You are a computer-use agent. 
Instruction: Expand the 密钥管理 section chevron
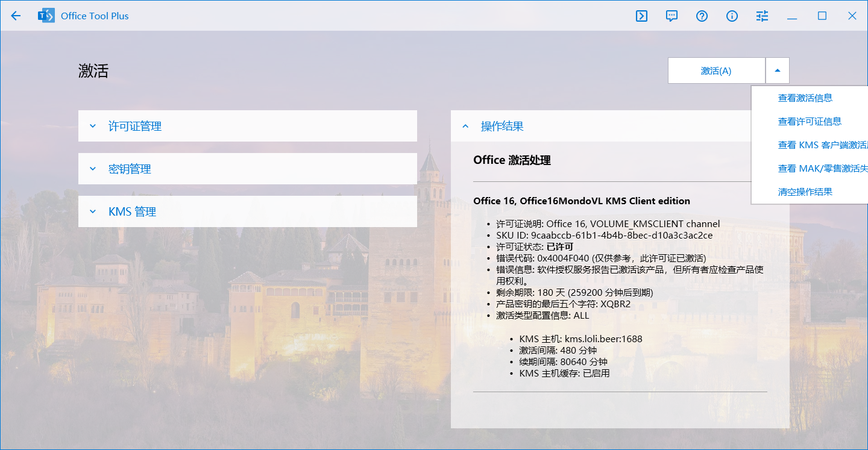point(93,169)
